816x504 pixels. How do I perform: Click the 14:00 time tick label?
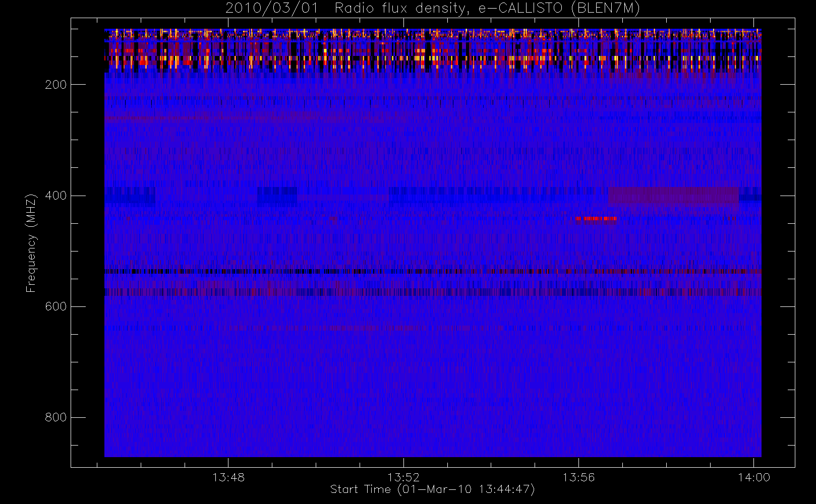pos(754,477)
